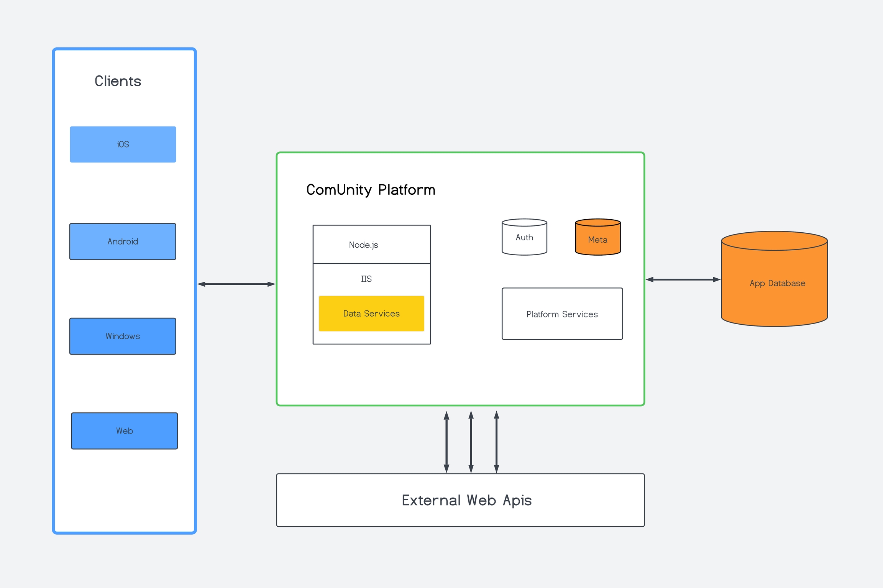The image size is (883, 588).
Task: Click the App Database cylinder
Action: [x=774, y=284]
